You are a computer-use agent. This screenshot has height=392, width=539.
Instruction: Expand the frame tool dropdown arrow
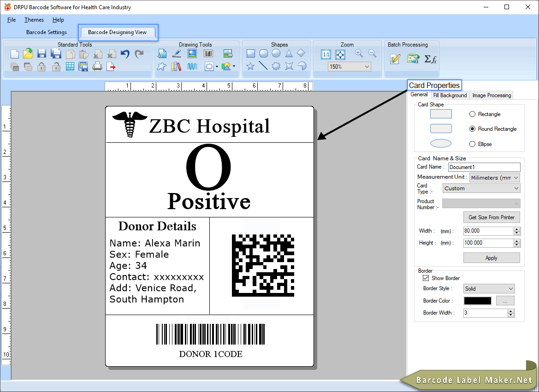point(217,66)
